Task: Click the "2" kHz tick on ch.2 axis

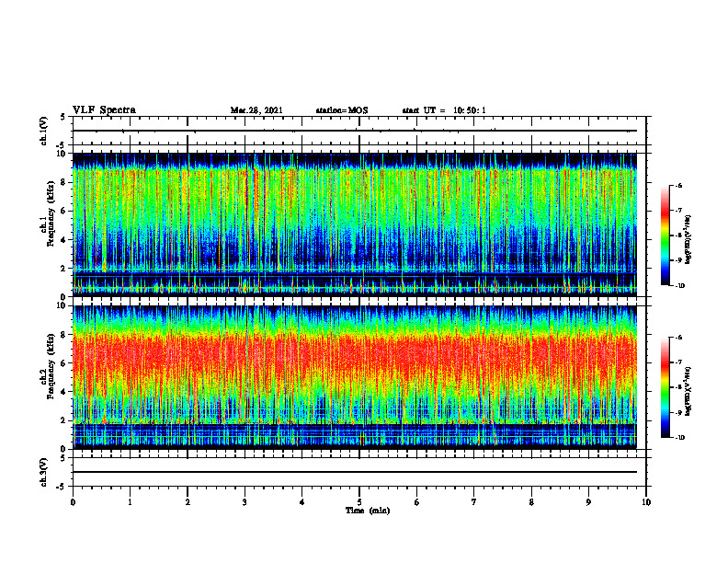Action: [64, 420]
